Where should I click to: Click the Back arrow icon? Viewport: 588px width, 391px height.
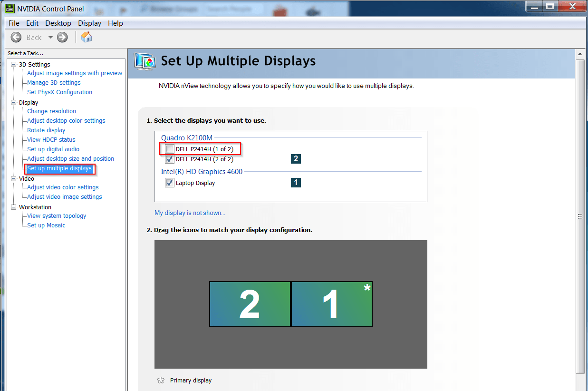[16, 37]
